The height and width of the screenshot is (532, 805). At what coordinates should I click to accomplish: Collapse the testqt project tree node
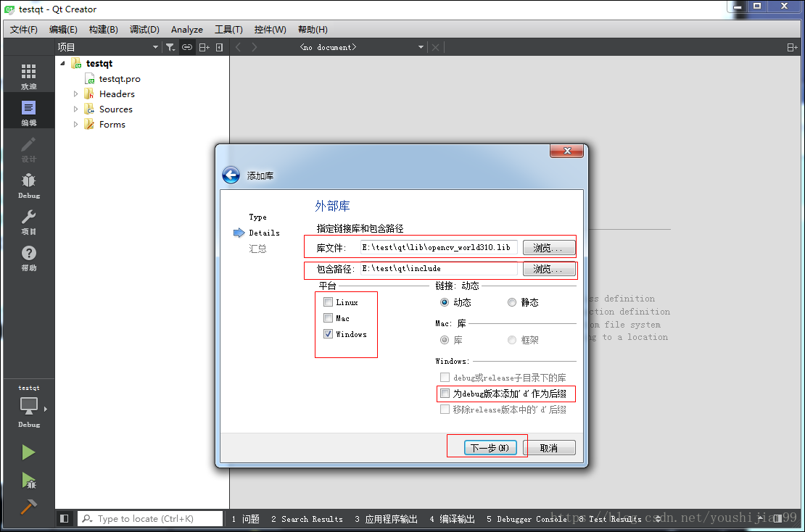[62, 63]
